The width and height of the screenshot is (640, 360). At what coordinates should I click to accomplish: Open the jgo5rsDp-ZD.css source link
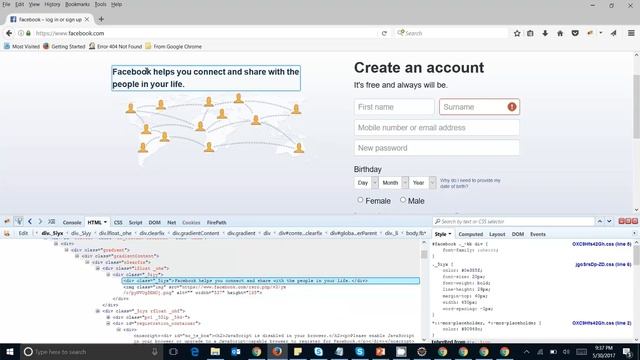point(603,264)
